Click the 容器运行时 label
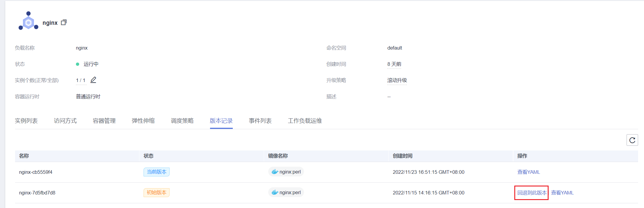 coord(27,96)
